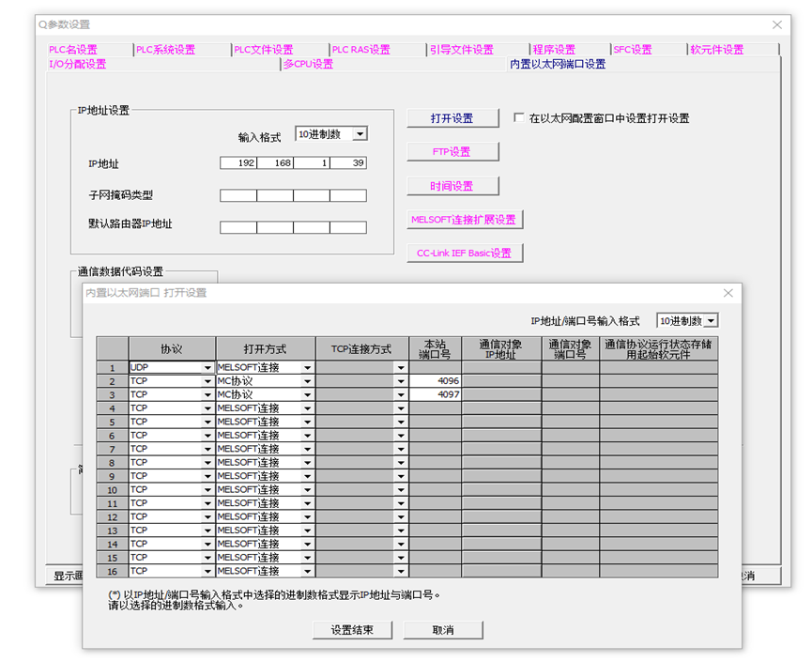Open the protocol dropdown showing UDP in row 1
The image size is (812, 661).
click(x=209, y=366)
